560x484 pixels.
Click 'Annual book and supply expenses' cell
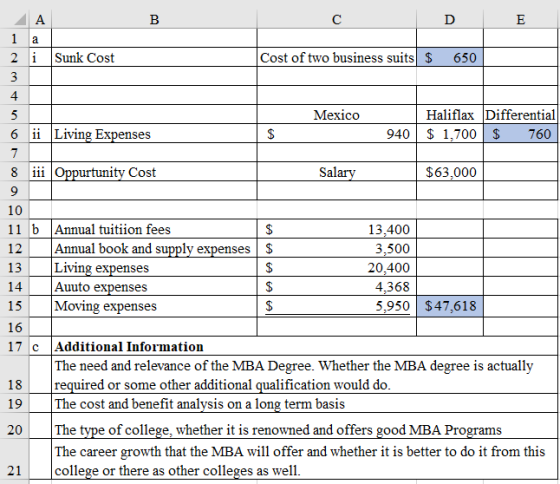tap(154, 248)
